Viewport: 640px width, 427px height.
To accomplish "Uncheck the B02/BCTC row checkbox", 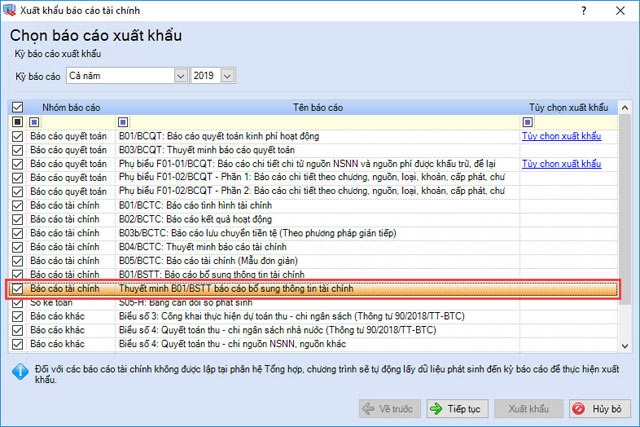I will [x=17, y=220].
